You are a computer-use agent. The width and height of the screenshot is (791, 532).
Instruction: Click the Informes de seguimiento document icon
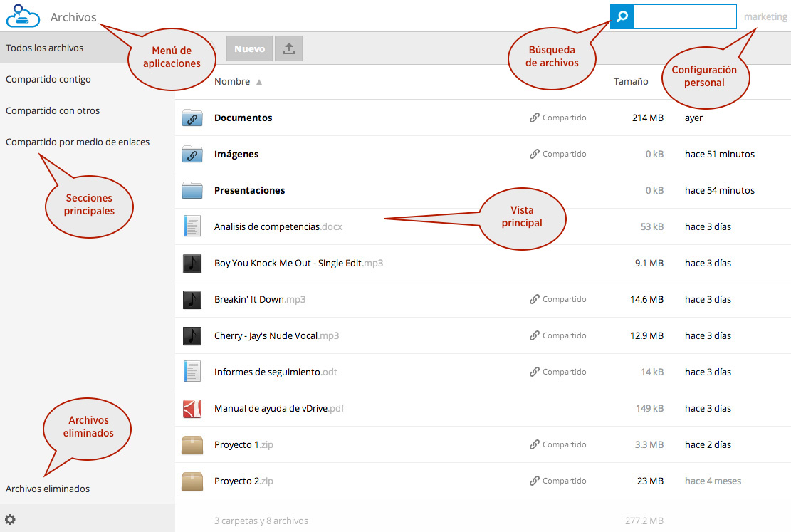click(192, 372)
